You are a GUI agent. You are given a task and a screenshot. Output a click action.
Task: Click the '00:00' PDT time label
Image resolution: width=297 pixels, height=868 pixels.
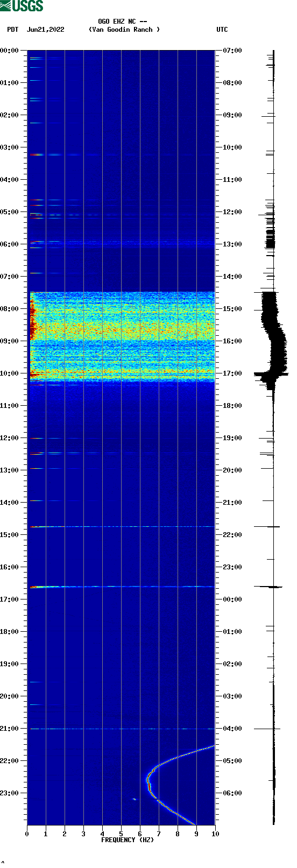10,51
